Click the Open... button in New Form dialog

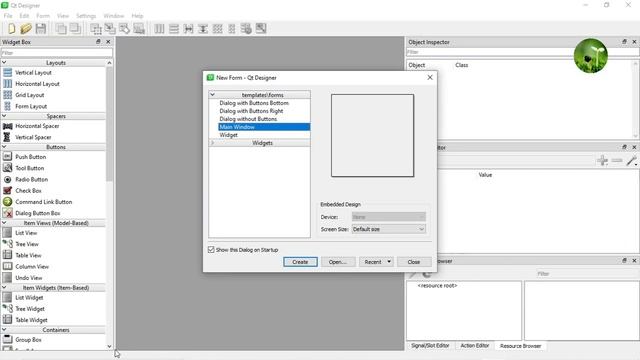click(338, 262)
